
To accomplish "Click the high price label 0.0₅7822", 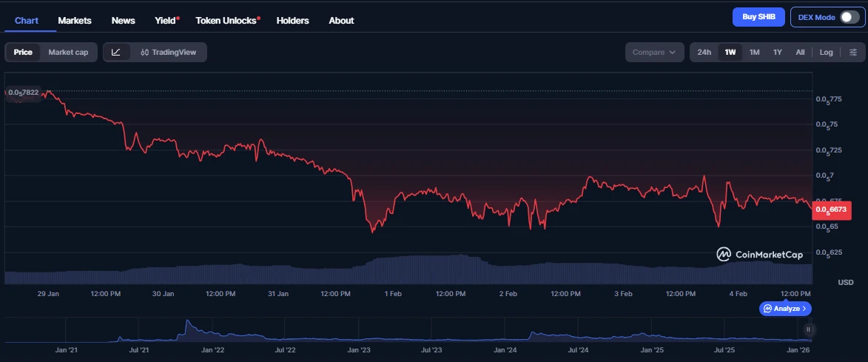I will pos(23,93).
